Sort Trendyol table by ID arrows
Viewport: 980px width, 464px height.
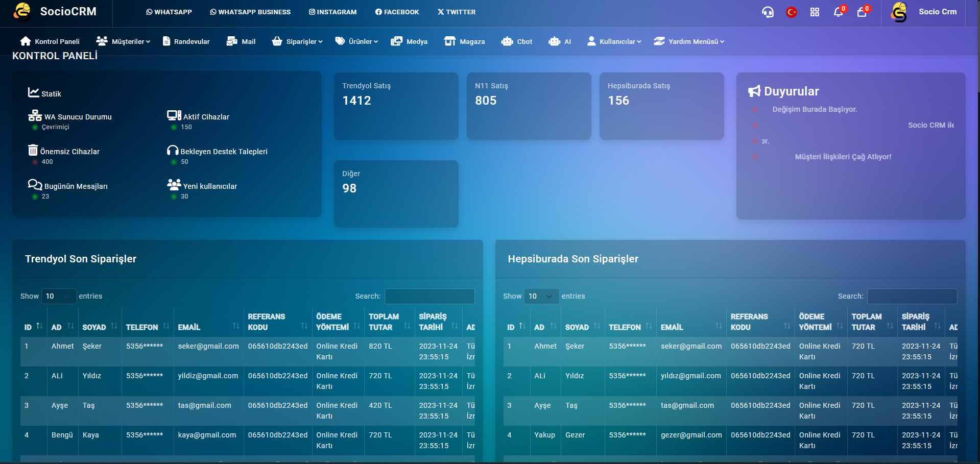click(x=39, y=326)
